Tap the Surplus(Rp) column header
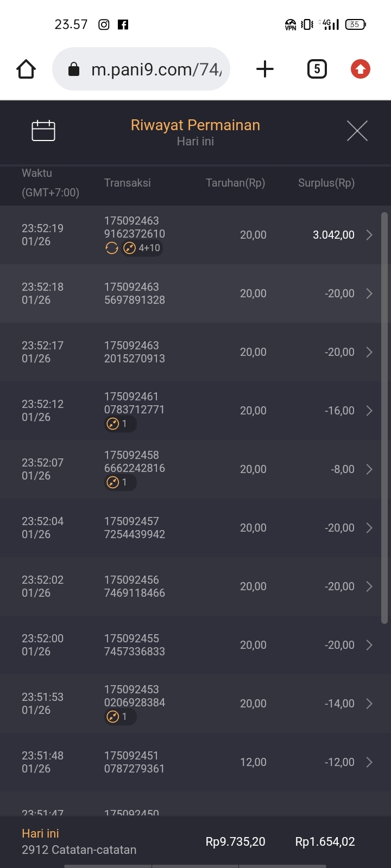 click(326, 183)
